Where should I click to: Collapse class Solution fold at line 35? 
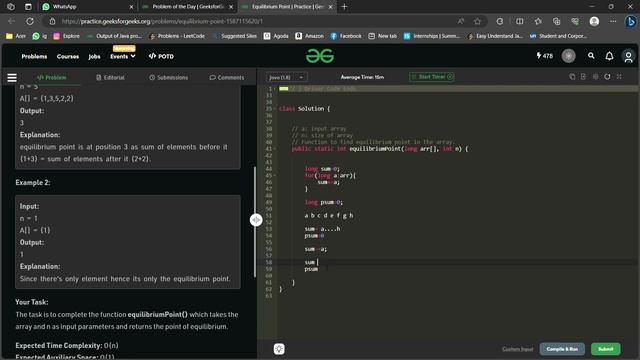pos(275,109)
